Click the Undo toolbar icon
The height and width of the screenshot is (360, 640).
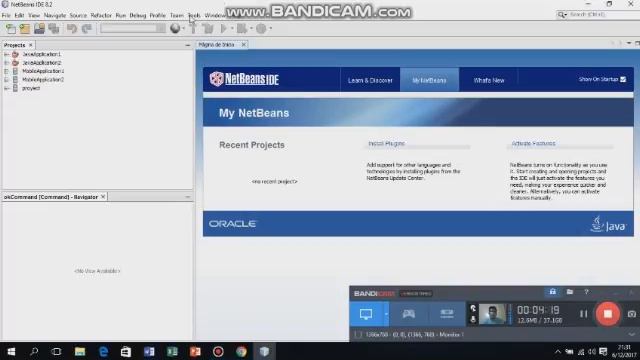pos(72,29)
